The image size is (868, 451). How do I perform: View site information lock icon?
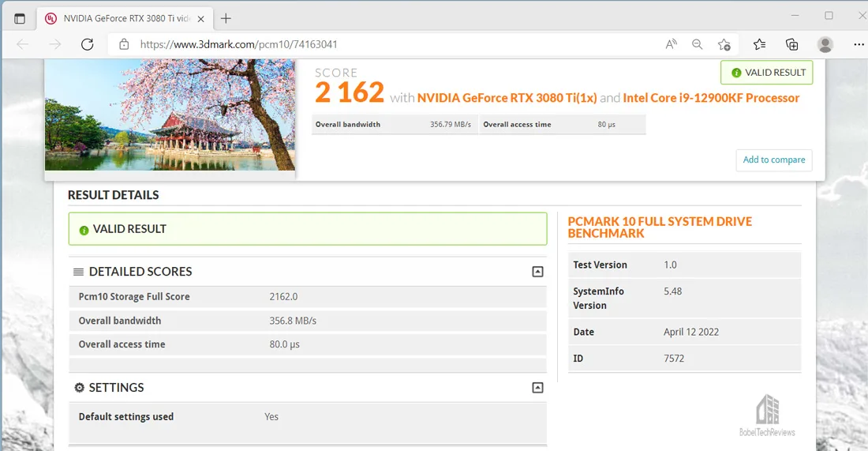pos(124,44)
